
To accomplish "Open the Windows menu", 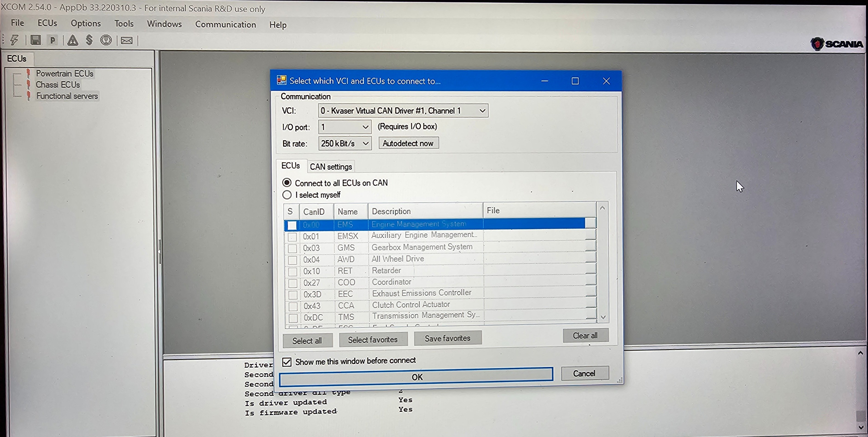I will [x=164, y=24].
